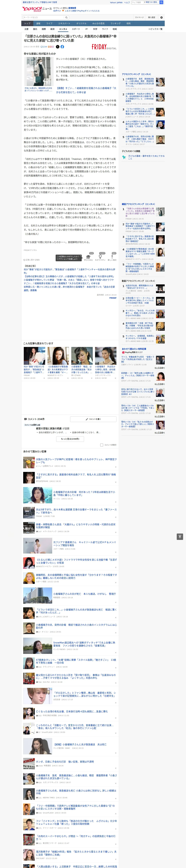Open the 購入履歴 link

pos(152,18)
